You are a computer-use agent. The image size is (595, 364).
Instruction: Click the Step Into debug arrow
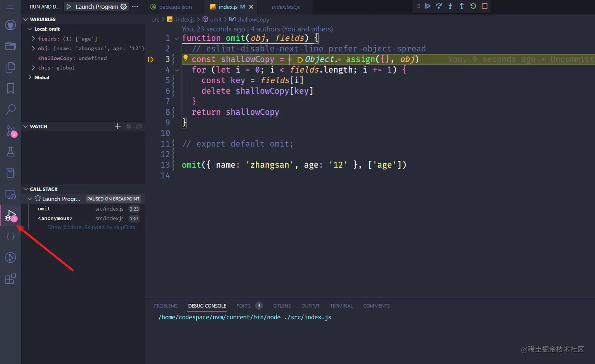click(450, 6)
